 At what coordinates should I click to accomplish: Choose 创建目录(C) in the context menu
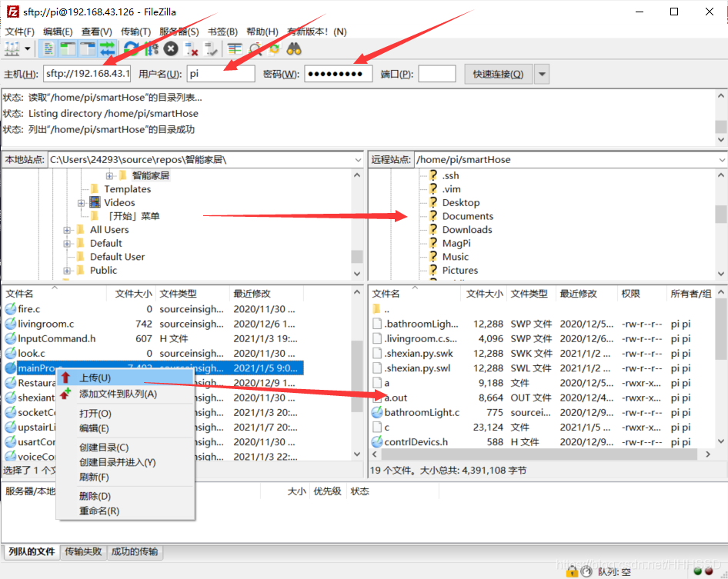(125, 448)
